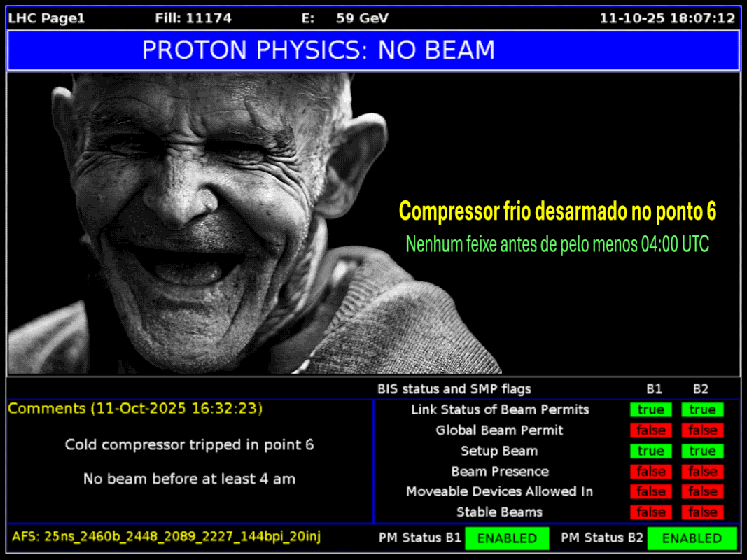Select the B1 Setup Beam true indicator
The width and height of the screenshot is (747, 560).
tap(650, 451)
